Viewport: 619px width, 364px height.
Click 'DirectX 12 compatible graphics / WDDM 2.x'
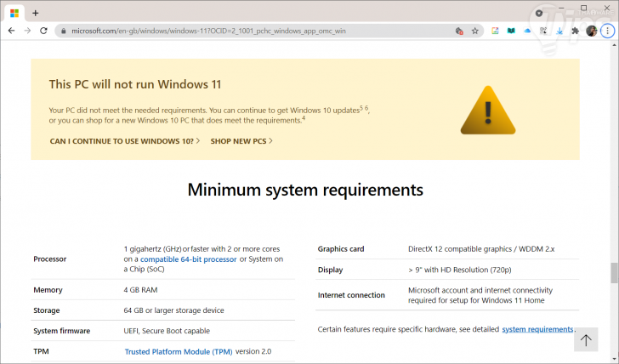(x=481, y=249)
